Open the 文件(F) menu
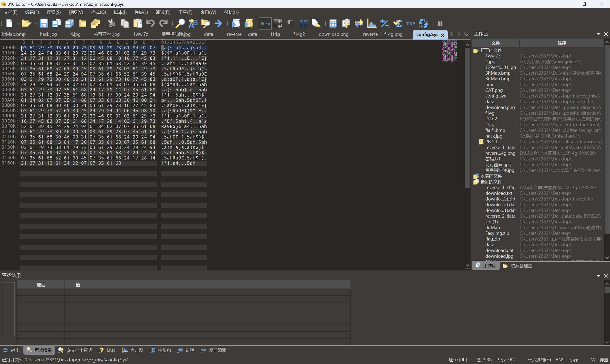 tap(10, 12)
